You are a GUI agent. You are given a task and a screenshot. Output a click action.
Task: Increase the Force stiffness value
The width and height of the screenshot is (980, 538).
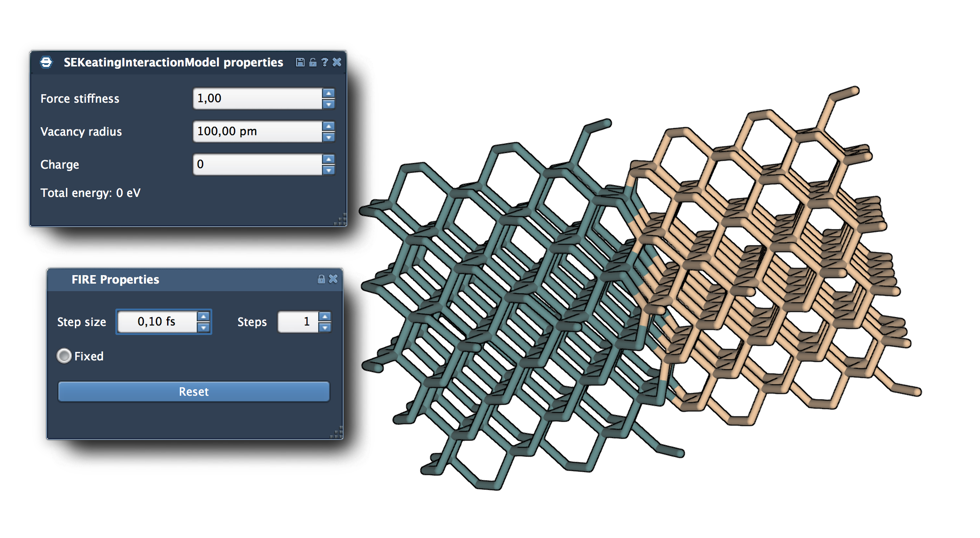pos(329,93)
